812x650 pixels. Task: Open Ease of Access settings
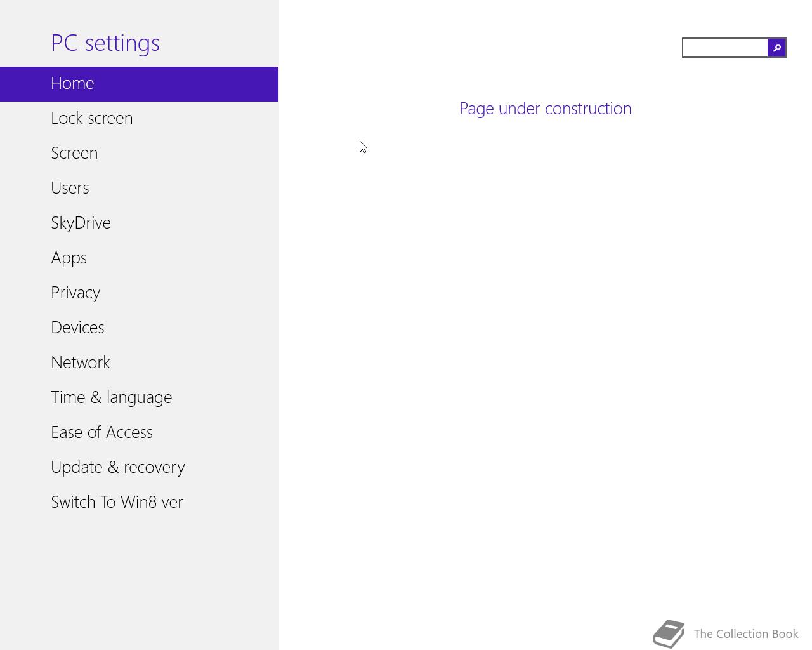(x=101, y=432)
